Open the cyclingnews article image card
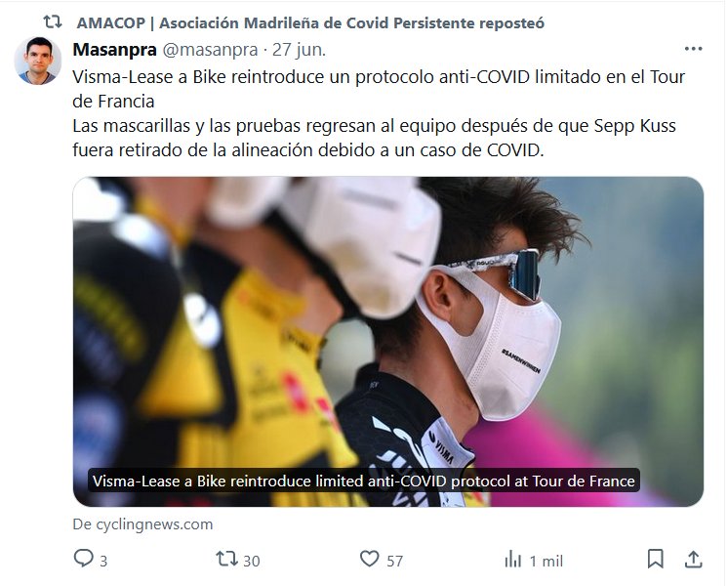This screenshot has width=728, height=586. coord(388,341)
